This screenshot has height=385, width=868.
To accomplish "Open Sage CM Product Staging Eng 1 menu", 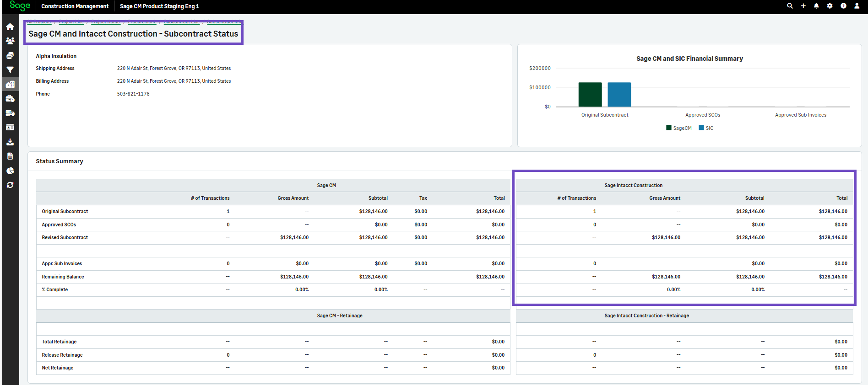I will tap(159, 6).
